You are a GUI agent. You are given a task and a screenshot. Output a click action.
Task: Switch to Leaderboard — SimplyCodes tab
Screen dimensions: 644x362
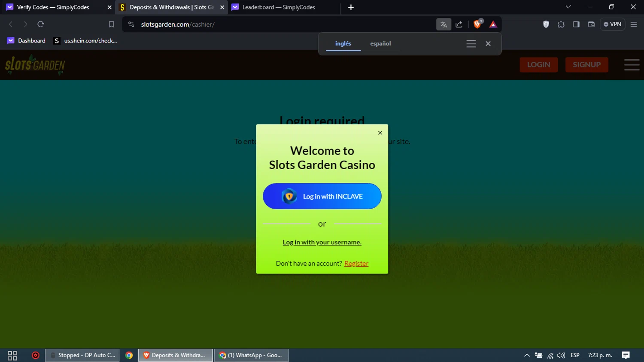click(x=279, y=7)
